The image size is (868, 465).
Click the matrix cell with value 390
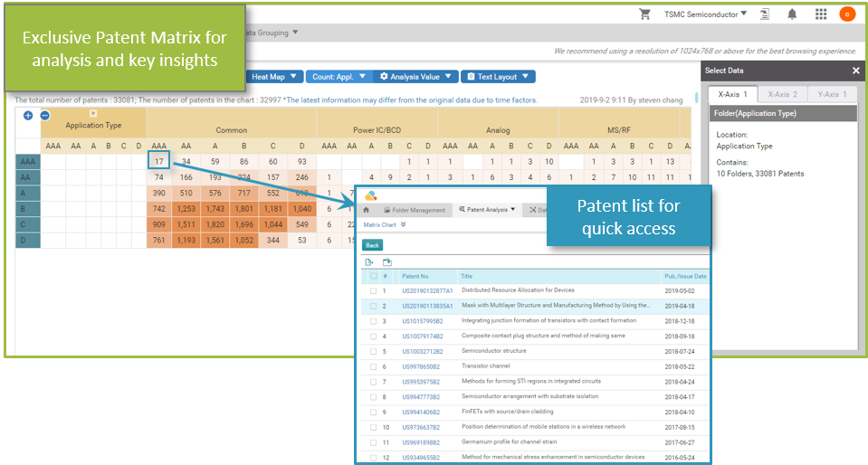coord(159,194)
